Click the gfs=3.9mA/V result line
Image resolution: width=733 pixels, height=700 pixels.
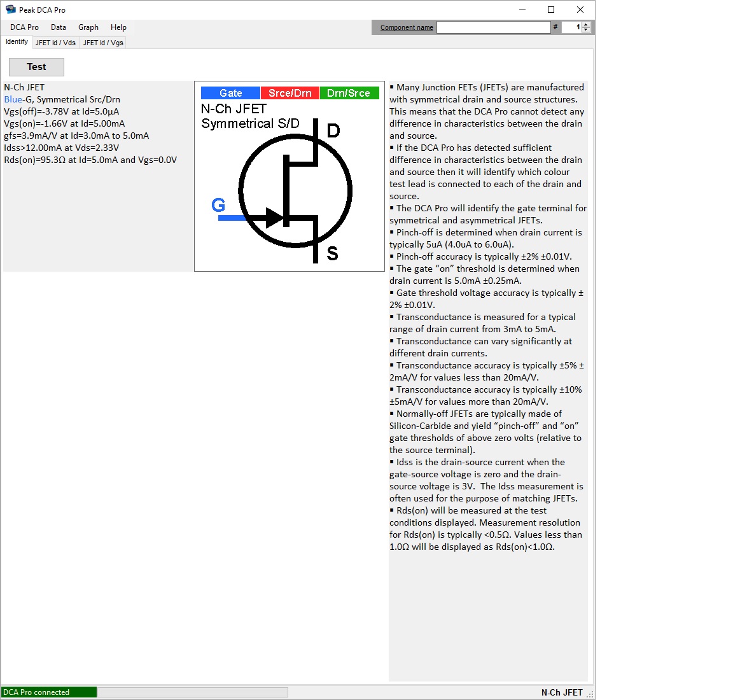(76, 136)
